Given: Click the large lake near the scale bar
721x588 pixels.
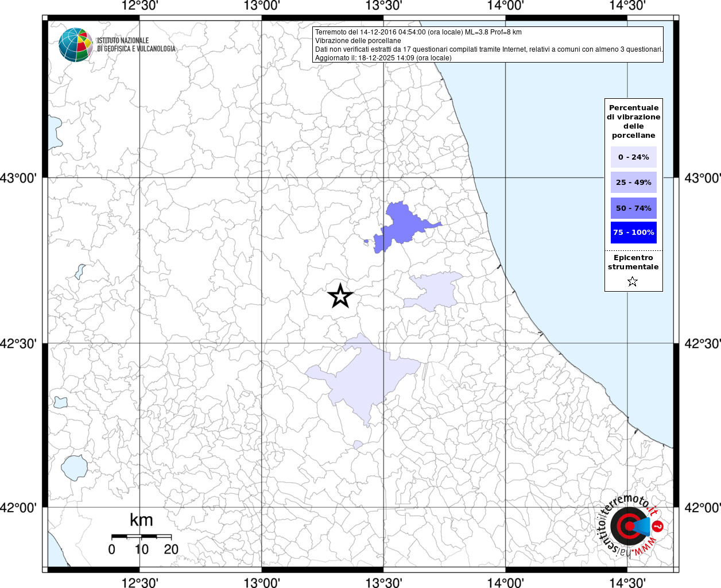Looking at the screenshot, I should click(73, 467).
